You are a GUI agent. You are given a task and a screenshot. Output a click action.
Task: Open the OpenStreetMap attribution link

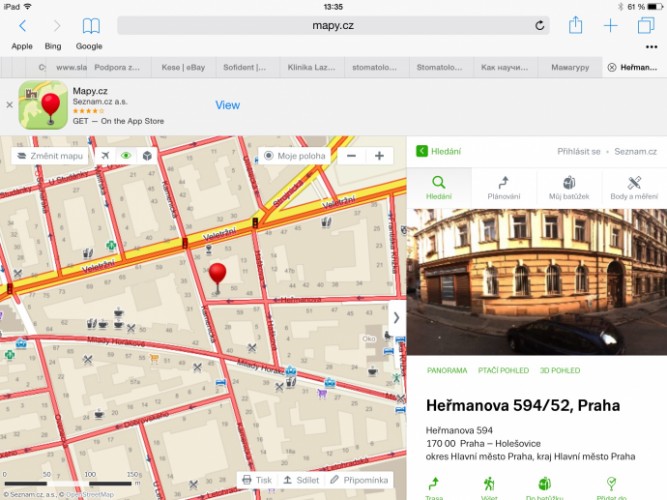click(x=90, y=494)
